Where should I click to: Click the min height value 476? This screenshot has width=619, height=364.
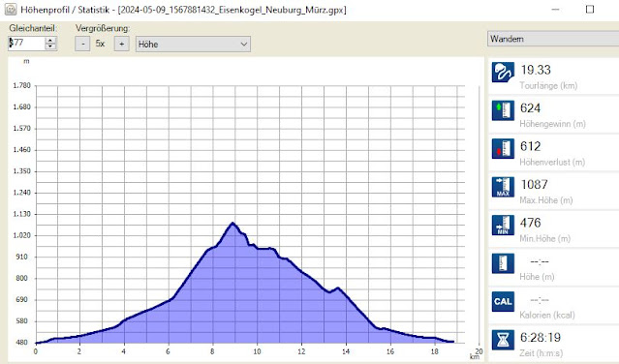[x=530, y=223]
